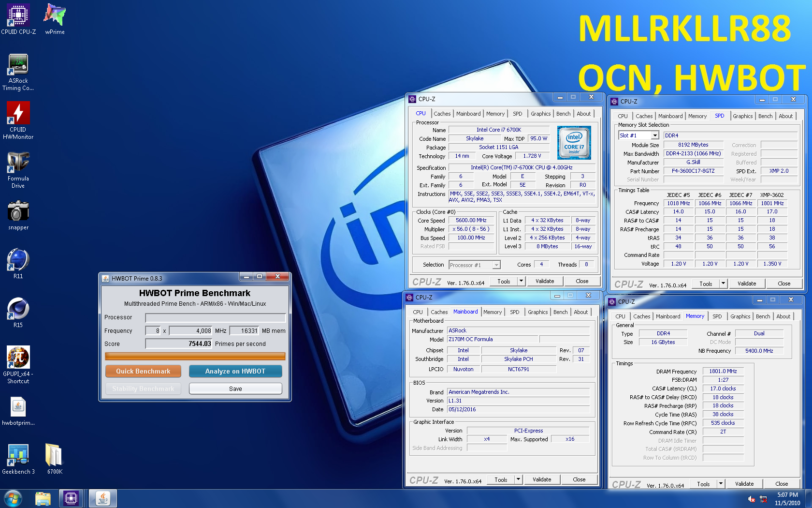
Task: Launch the snapper camera icon
Action: coord(18,216)
